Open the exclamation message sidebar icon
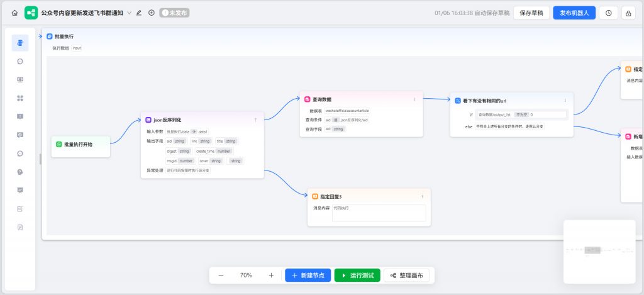Viewport: 644px width, 295px height. pos(20,116)
